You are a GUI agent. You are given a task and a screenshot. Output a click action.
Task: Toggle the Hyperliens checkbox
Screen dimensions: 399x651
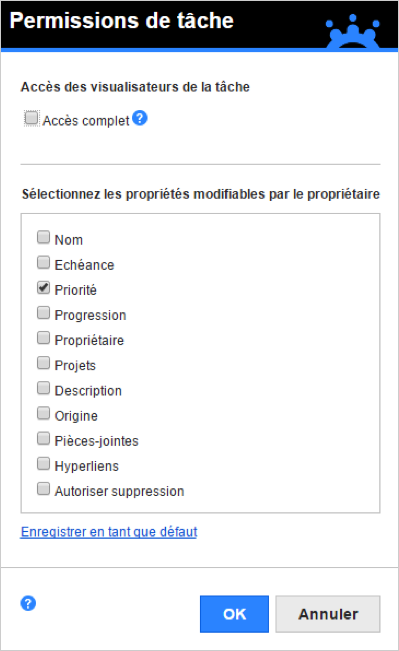tap(44, 463)
